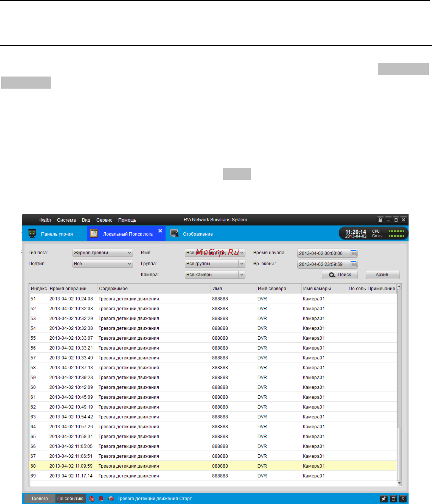Open the Вр. оконч. calendar picker

click(354, 264)
